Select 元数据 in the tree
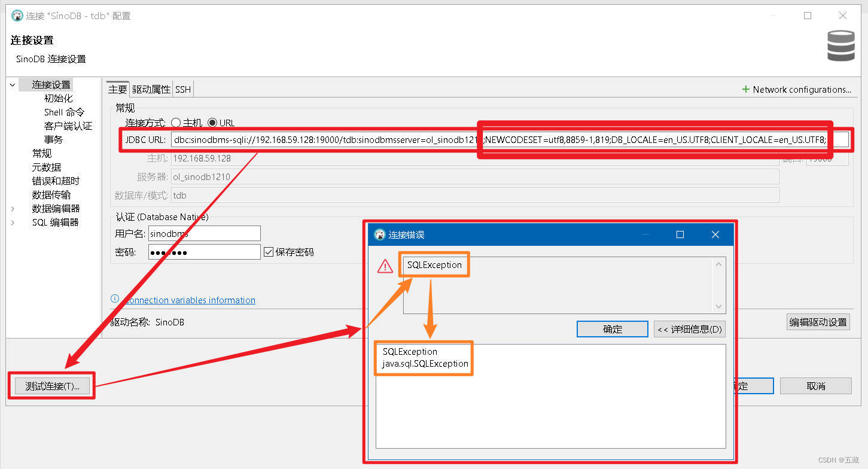The height and width of the screenshot is (469, 868). pos(47,167)
